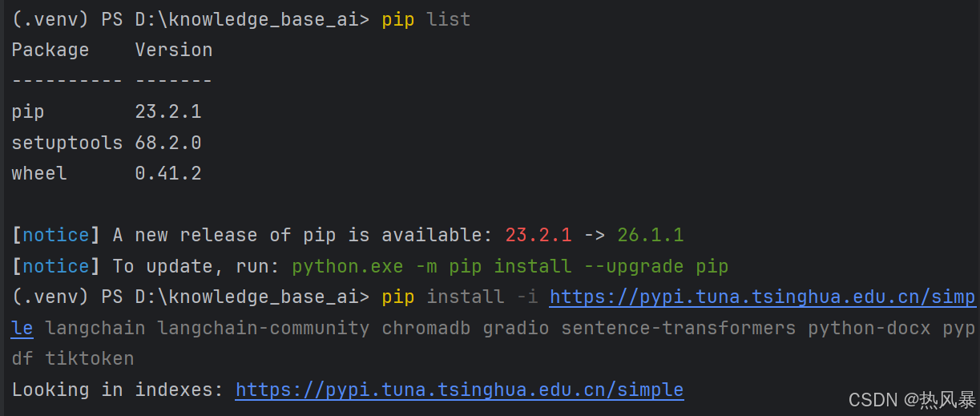The image size is (980, 416).
Task: Click the 'setuptools' package name
Action: click(x=67, y=143)
